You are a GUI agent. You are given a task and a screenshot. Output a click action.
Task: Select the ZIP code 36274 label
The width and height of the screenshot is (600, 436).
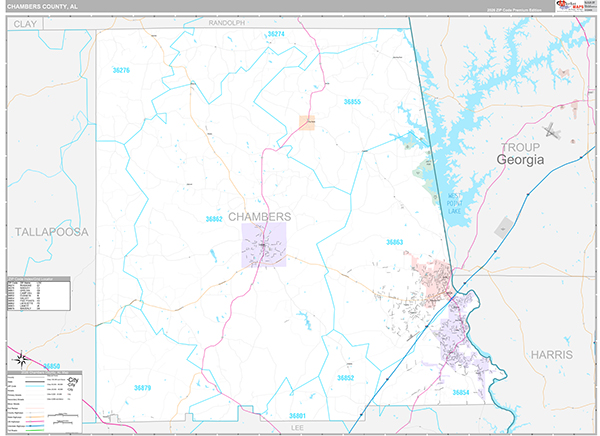[276, 35]
